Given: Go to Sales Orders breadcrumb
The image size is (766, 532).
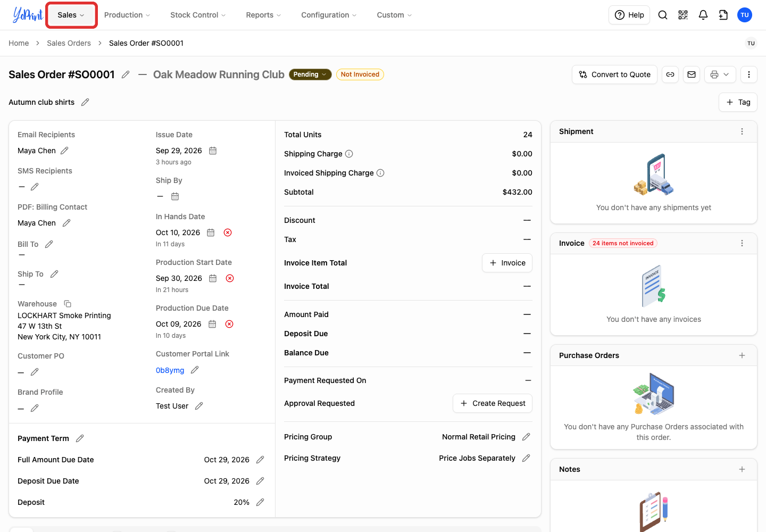Looking at the screenshot, I should tap(69, 43).
